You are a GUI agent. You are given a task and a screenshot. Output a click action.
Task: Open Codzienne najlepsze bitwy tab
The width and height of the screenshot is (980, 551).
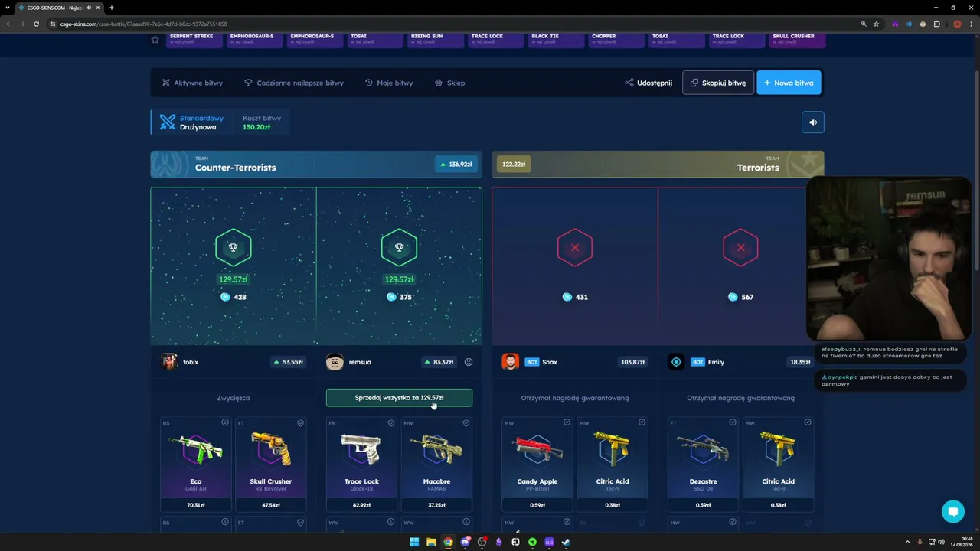pos(294,83)
